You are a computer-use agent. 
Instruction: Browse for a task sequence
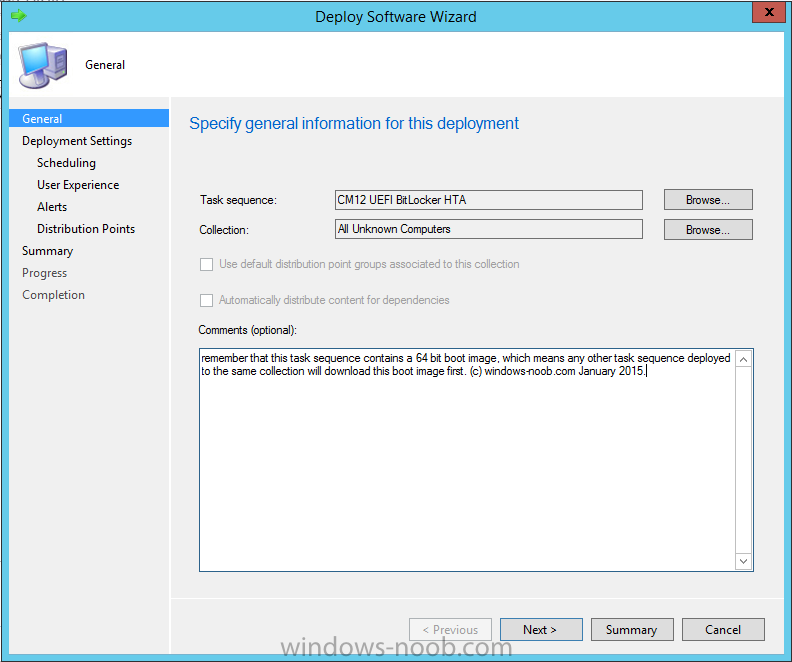pyautogui.click(x=708, y=199)
